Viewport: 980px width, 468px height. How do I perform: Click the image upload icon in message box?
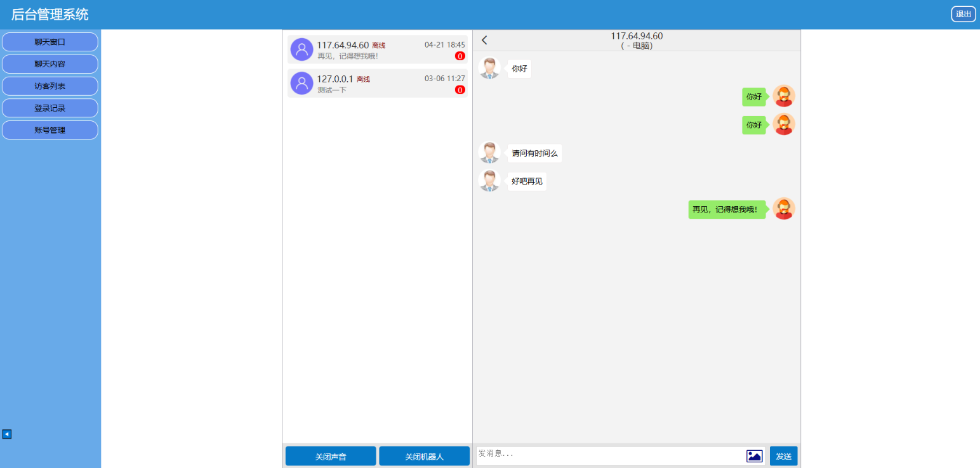click(x=754, y=456)
